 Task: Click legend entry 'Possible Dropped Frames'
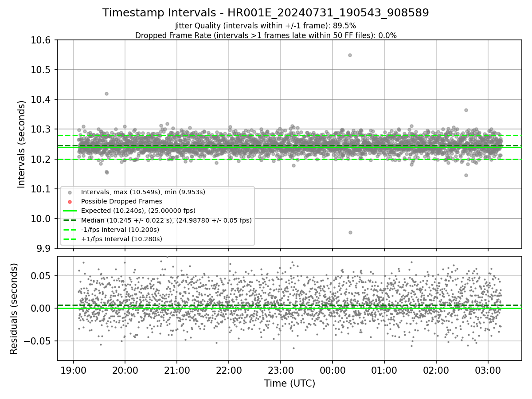pyautogui.click(x=121, y=201)
